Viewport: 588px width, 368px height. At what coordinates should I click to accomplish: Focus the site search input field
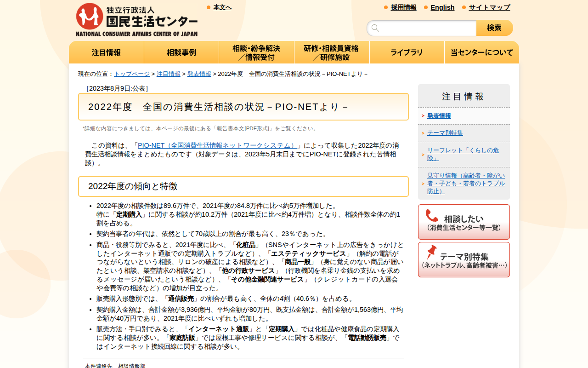pyautogui.click(x=422, y=28)
